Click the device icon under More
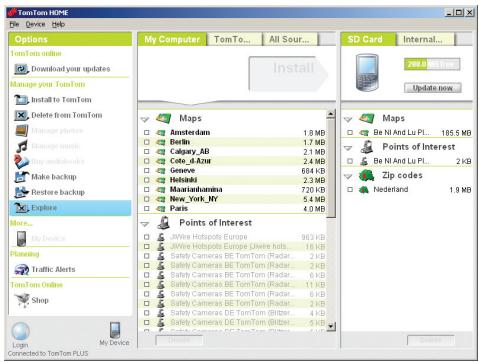 [21, 239]
